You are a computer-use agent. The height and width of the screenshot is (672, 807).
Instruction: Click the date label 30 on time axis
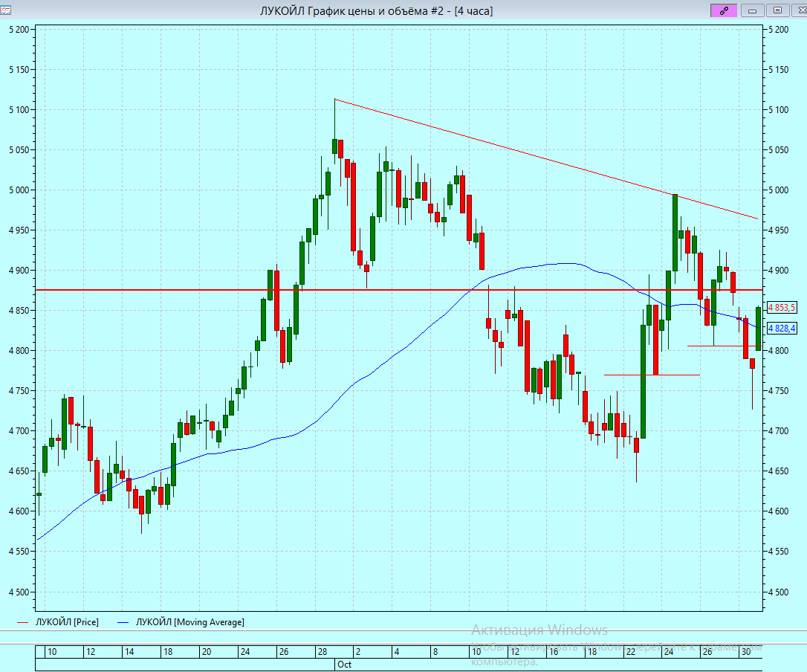[x=746, y=651]
